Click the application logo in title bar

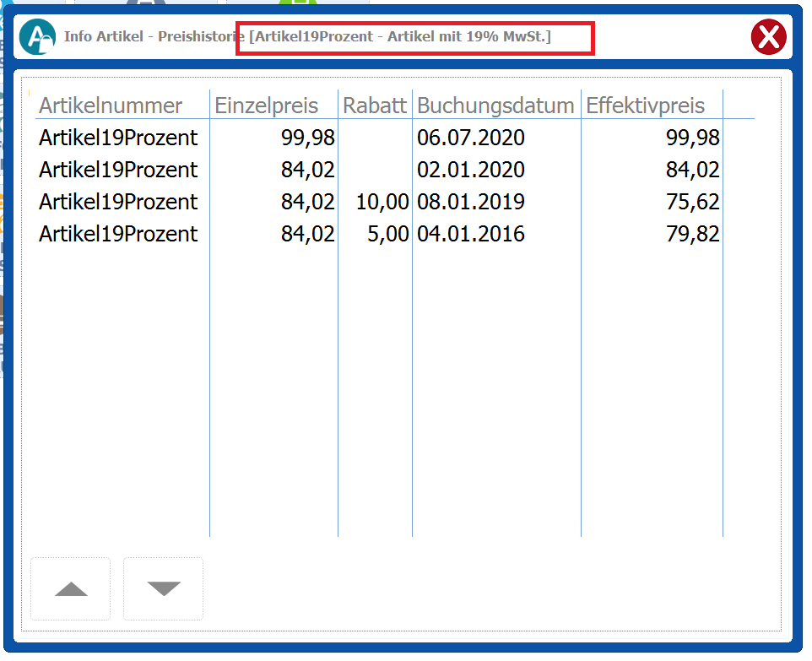pos(37,38)
